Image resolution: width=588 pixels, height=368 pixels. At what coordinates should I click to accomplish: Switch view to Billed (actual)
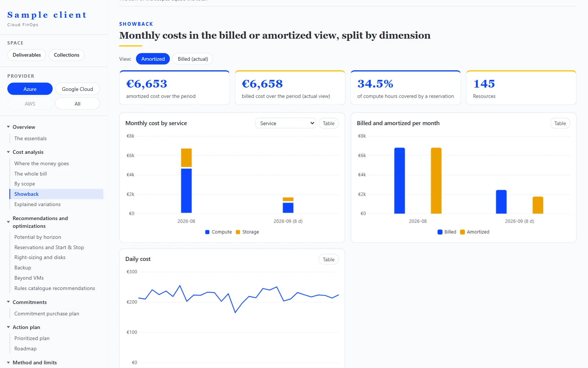click(x=193, y=59)
